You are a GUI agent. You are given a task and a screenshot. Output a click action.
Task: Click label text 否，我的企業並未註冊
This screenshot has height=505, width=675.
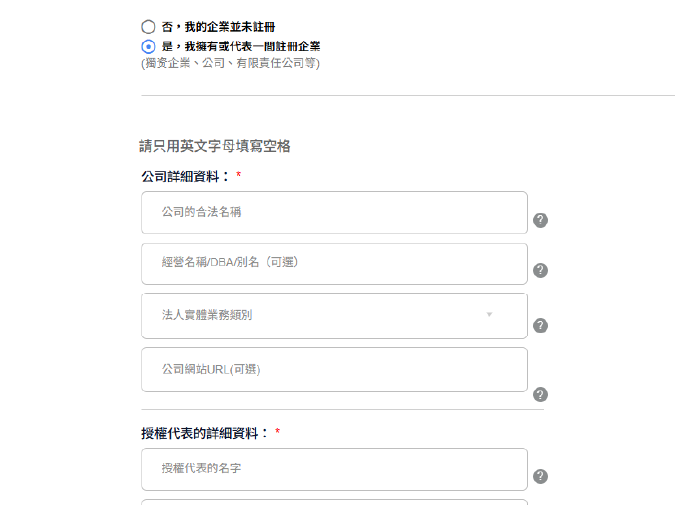(211, 27)
